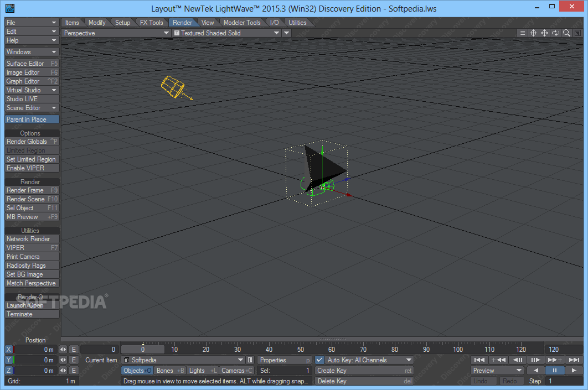Open the Help dropdown menu
Screen dimensions: 588x390
pos(32,40)
